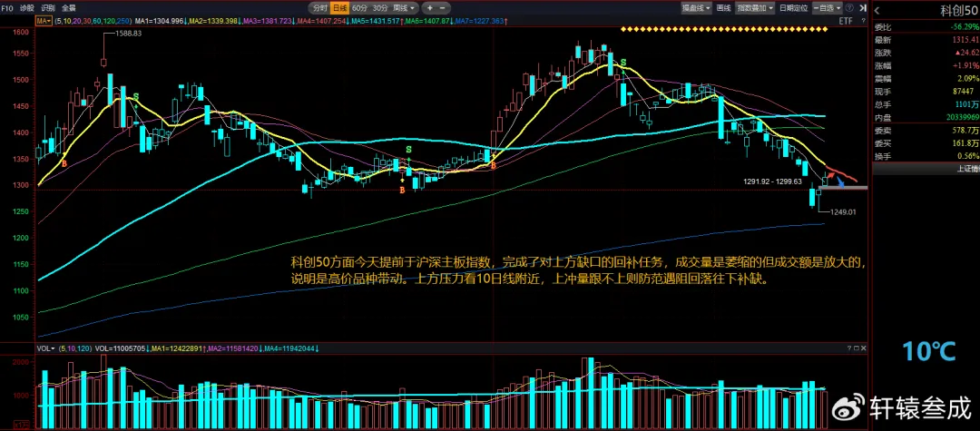Image resolution: width=980 pixels, height=431 pixels.
Task: Click the 振幅 2.09% row
Action: pyautogui.click(x=926, y=79)
